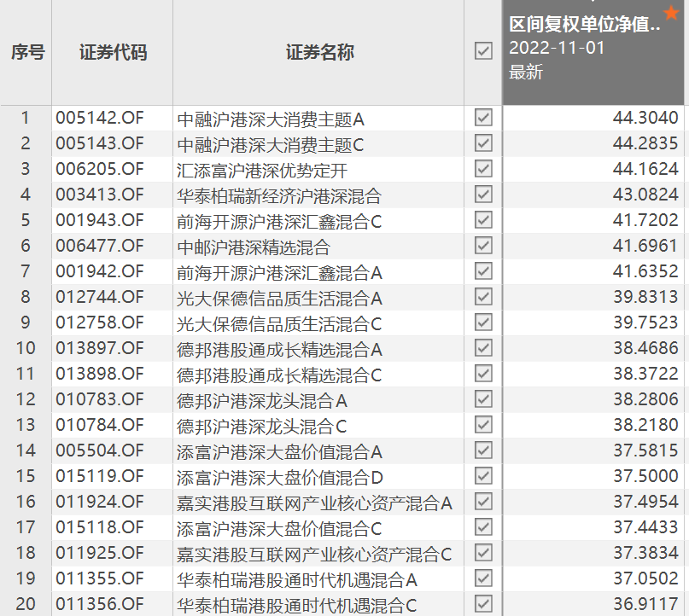Open fund name 华泰柏瑞港股通时代机遇混合A
The image size is (689, 616).
296,579
